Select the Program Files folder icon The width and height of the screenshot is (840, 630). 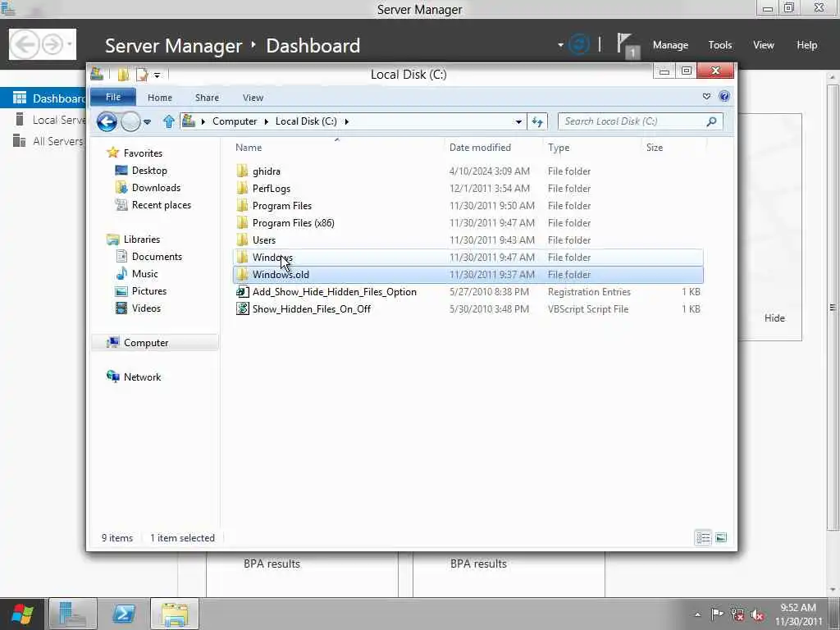[x=242, y=206]
